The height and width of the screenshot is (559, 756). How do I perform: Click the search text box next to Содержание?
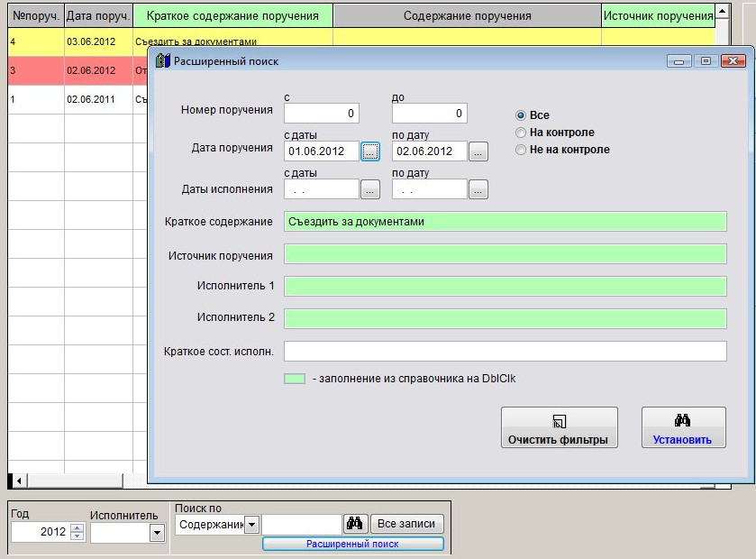302,524
